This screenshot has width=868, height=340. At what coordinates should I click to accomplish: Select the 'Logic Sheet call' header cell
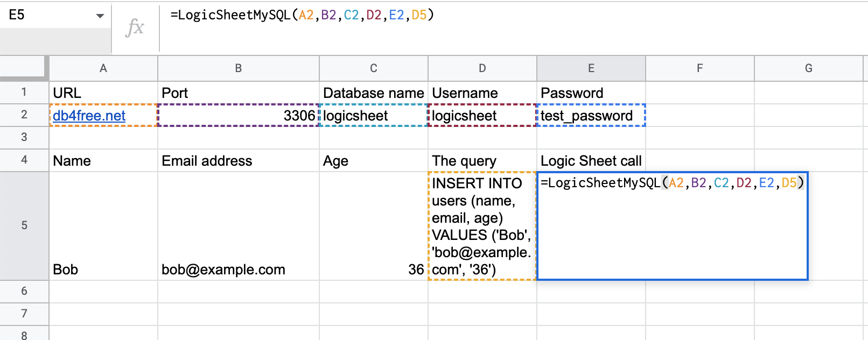tap(591, 161)
